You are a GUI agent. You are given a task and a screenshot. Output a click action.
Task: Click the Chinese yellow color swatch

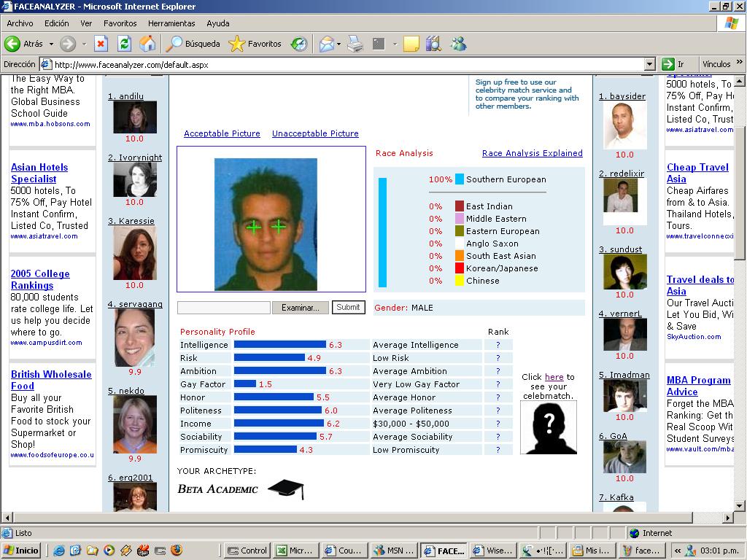point(460,281)
